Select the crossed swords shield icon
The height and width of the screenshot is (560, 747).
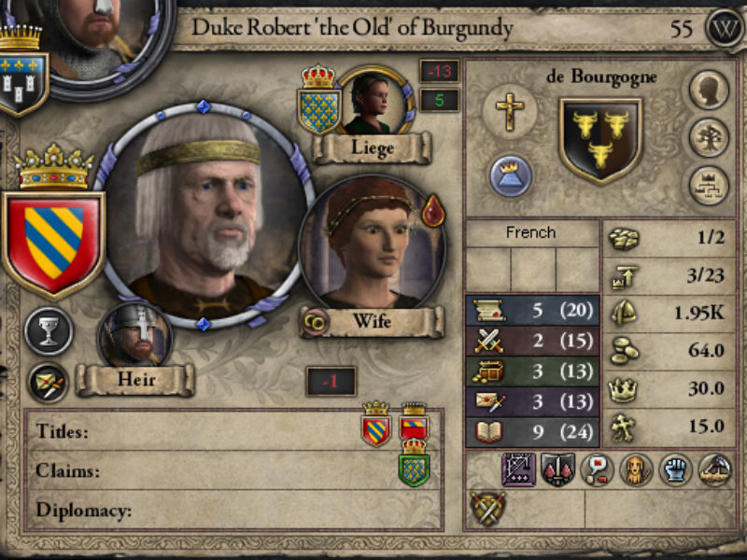coord(486,508)
